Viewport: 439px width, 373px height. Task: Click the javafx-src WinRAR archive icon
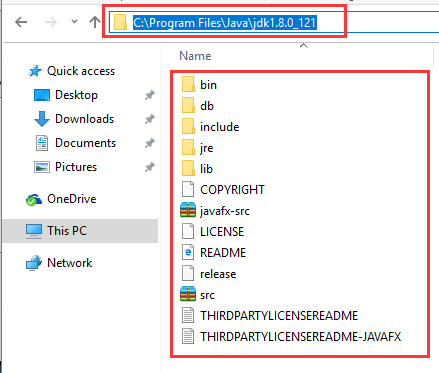click(x=188, y=210)
